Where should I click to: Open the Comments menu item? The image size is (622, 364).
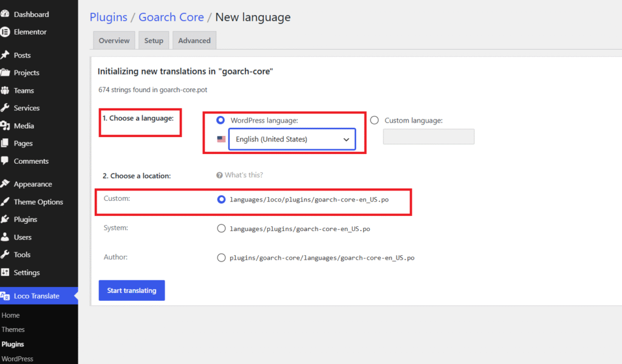click(x=32, y=161)
